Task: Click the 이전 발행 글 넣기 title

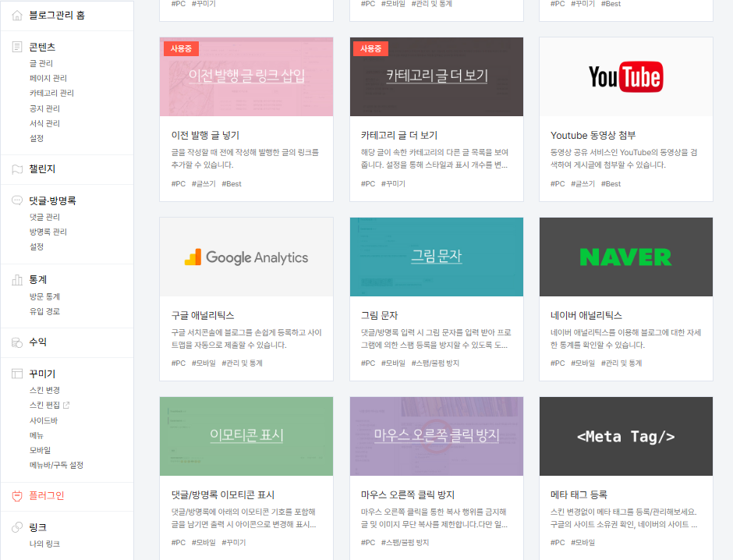Action: click(x=205, y=136)
